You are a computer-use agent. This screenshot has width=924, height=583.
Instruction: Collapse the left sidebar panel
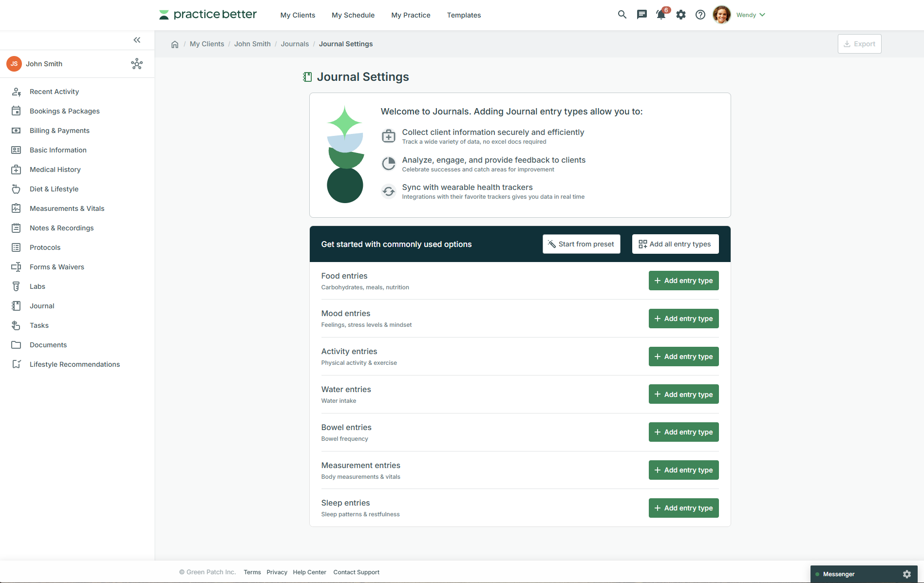click(x=137, y=40)
